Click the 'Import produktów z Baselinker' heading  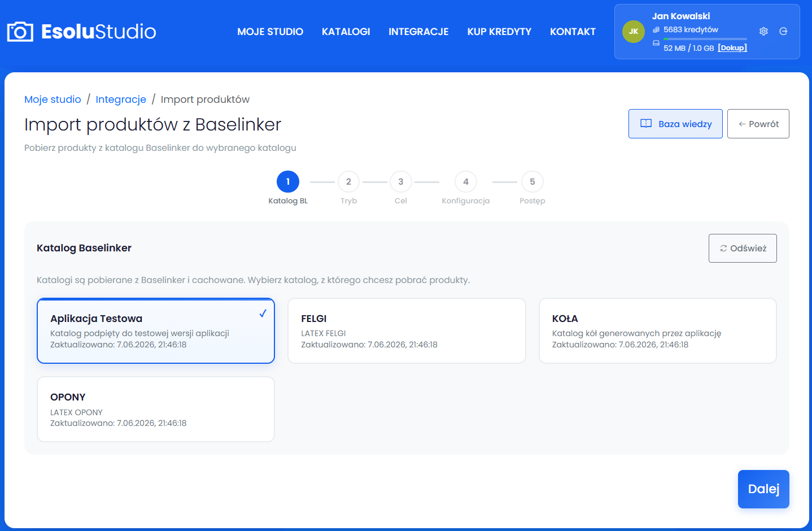pos(152,124)
